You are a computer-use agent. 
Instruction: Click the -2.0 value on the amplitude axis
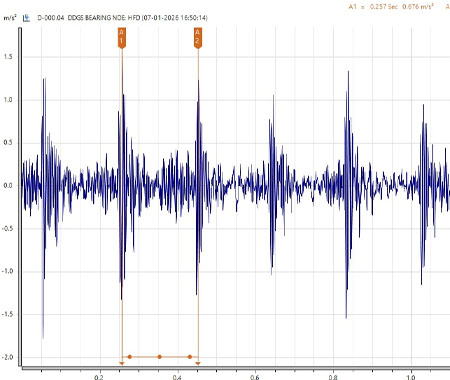7,357
